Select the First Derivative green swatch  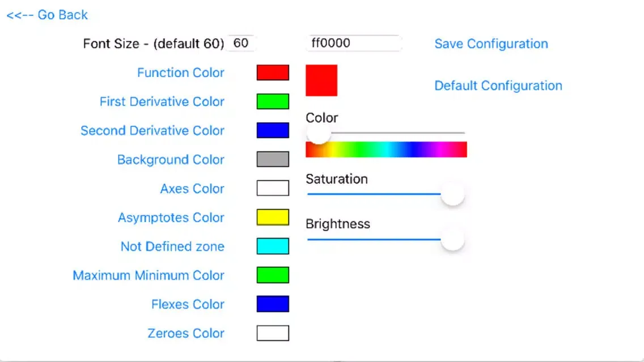click(273, 101)
